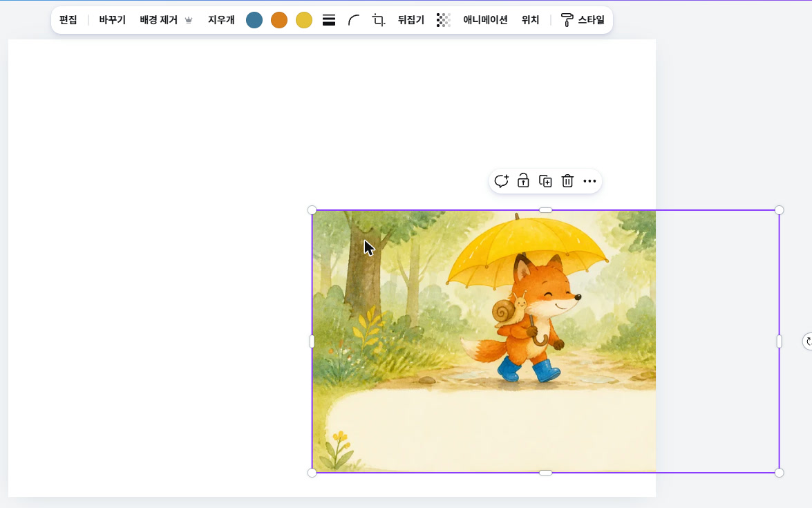Add a comment with the speech bubble icon
812x508 pixels.
(501, 180)
